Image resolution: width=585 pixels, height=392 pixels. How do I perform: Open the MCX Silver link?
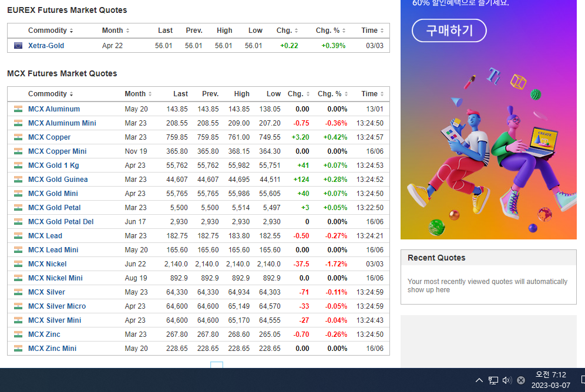click(x=46, y=292)
